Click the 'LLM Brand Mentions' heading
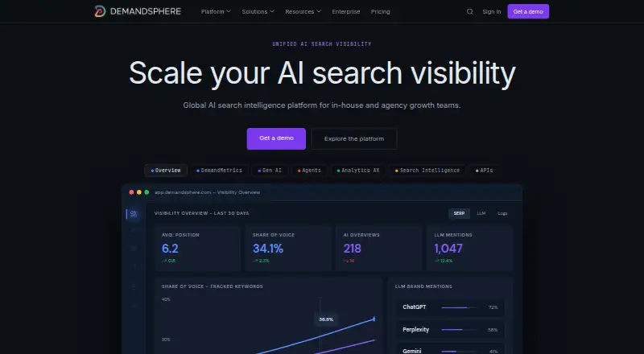This screenshot has width=644, height=354. point(423,286)
